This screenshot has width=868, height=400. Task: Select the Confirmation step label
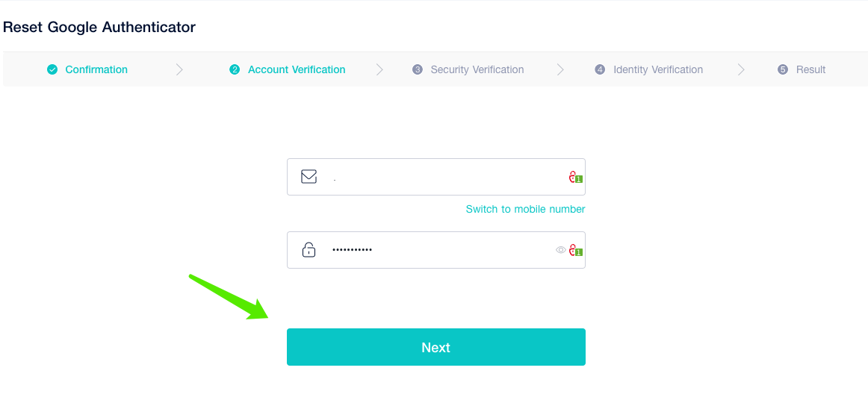pos(96,69)
